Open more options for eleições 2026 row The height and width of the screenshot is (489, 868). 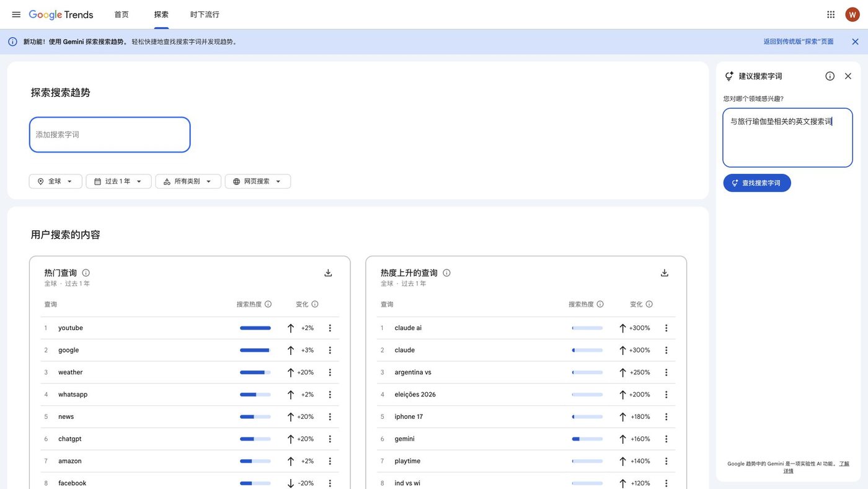click(x=666, y=394)
